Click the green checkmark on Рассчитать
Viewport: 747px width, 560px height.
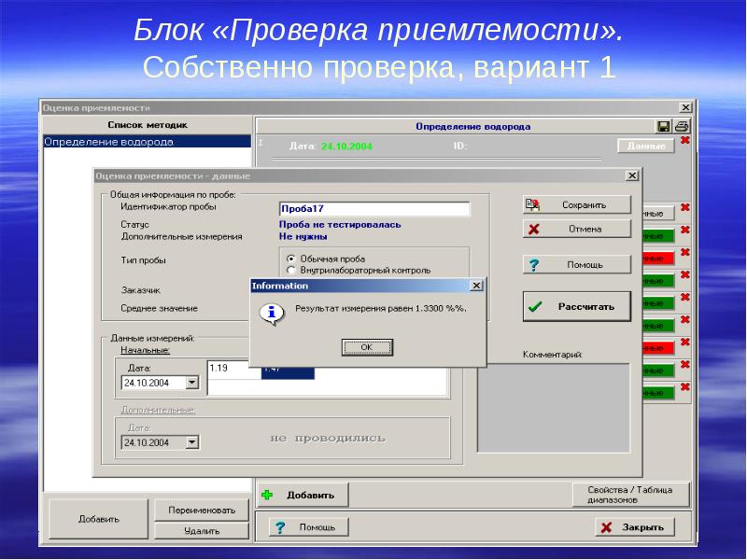pyautogui.click(x=534, y=305)
